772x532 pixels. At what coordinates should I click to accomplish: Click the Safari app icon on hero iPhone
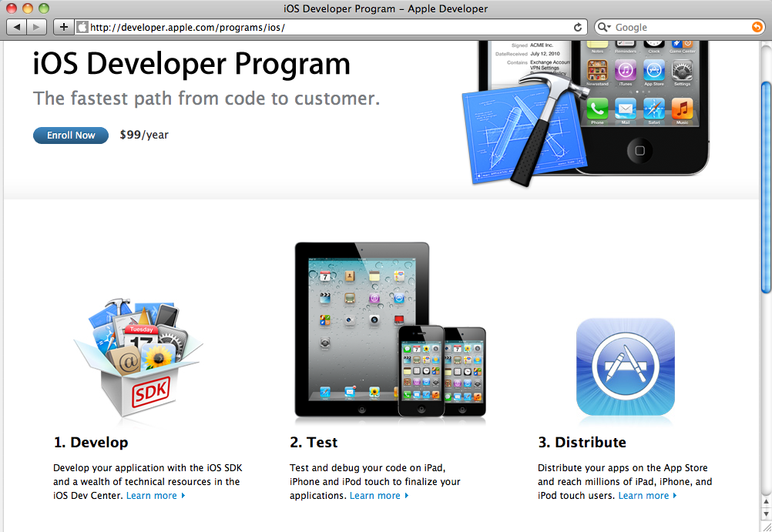pyautogui.click(x=654, y=109)
